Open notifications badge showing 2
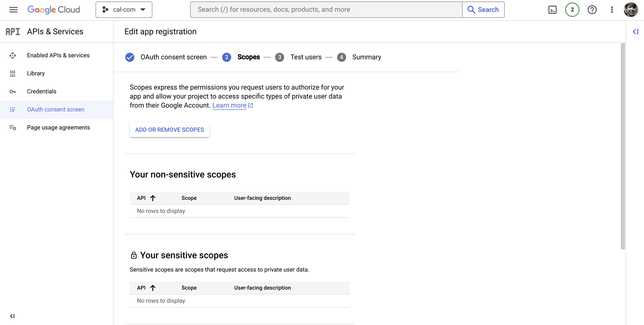Image resolution: width=644 pixels, height=325 pixels. [572, 10]
